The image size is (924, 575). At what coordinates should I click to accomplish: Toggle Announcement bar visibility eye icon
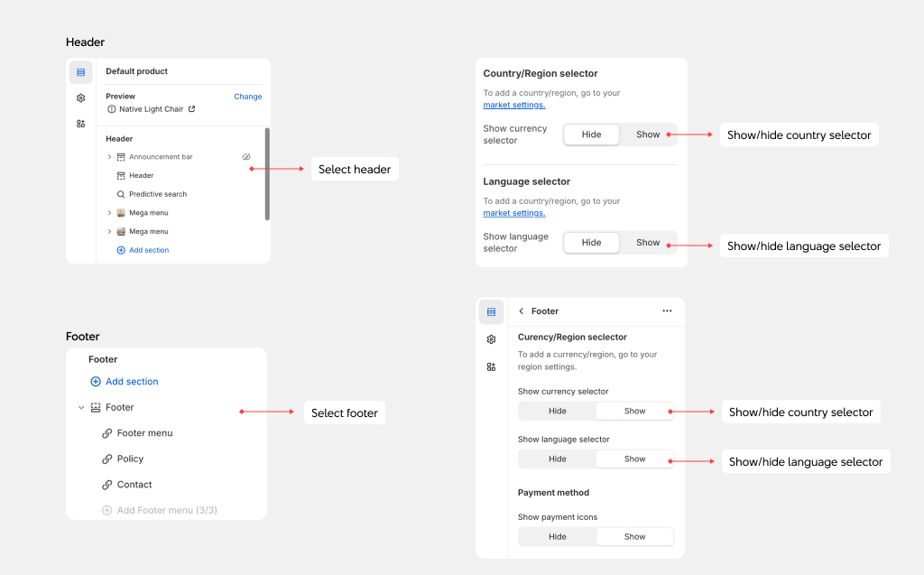coord(246,157)
